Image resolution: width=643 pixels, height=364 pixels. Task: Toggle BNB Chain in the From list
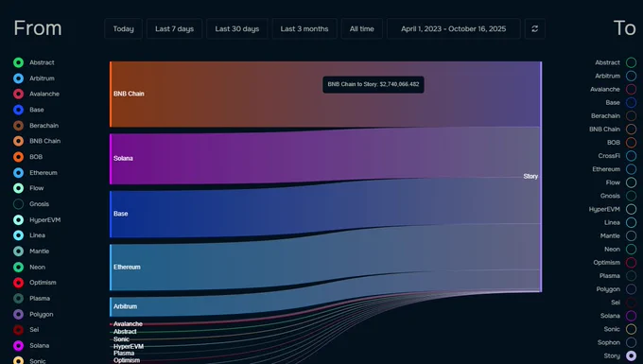pyautogui.click(x=37, y=141)
